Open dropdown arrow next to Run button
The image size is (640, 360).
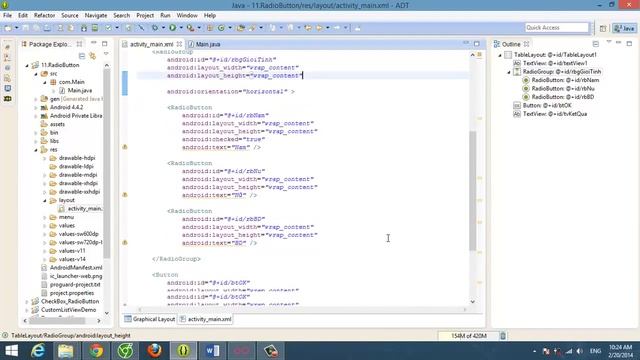[x=181, y=28]
